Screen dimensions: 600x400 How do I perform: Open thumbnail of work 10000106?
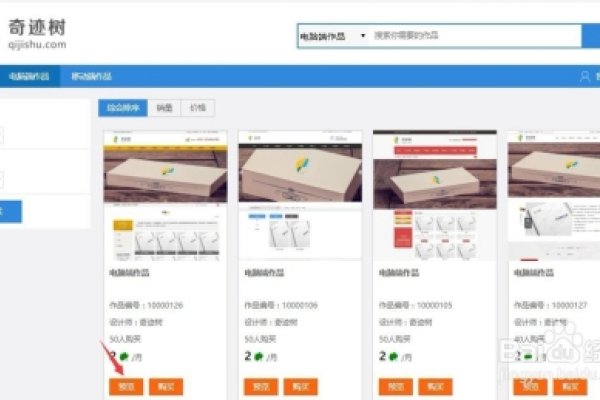[300, 196]
